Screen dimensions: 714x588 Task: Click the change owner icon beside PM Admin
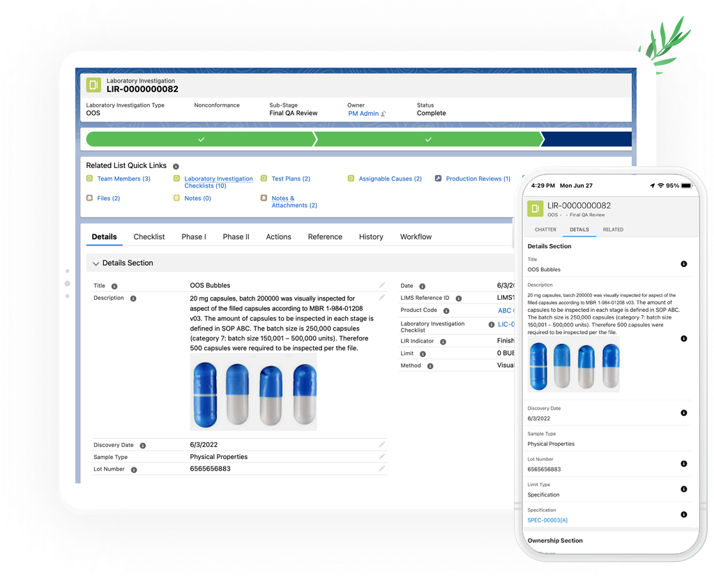pos(383,114)
